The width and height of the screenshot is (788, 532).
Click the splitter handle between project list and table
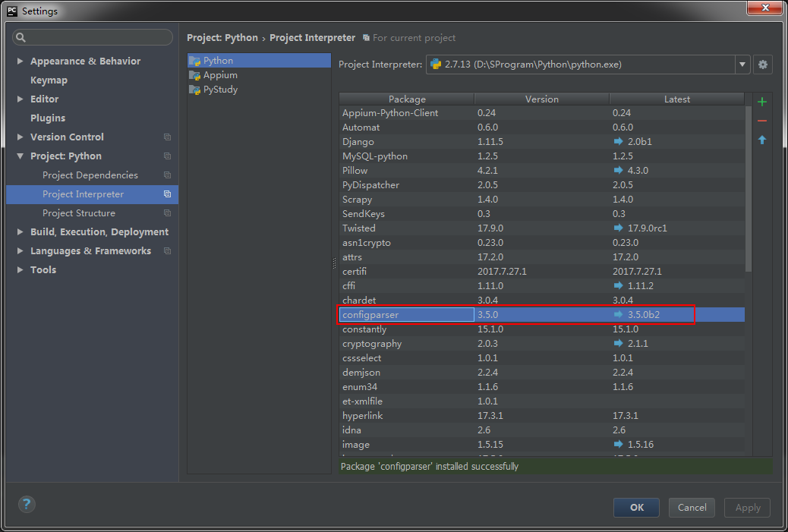coord(334,263)
